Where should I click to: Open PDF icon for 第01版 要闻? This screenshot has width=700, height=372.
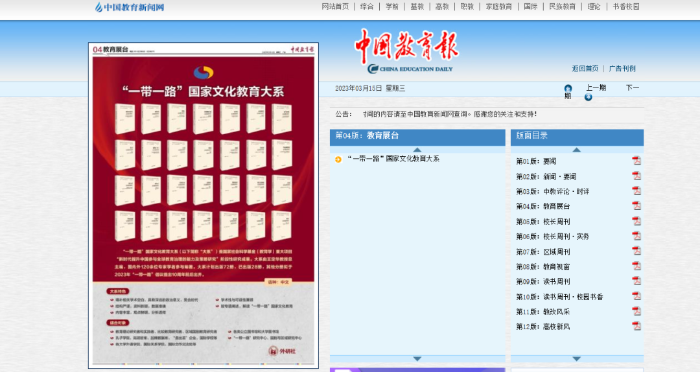coord(636,161)
